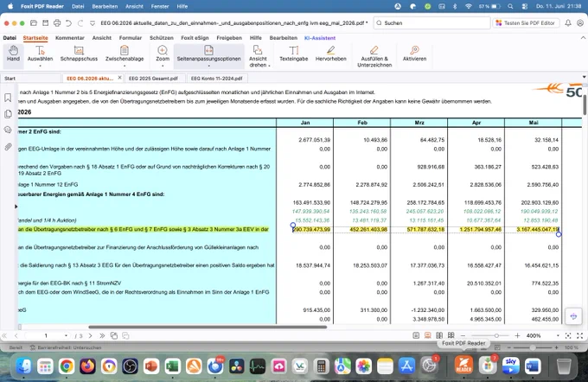The image size is (588, 382).
Task: Click the print icon in title bar
Action: pyautogui.click(x=57, y=22)
